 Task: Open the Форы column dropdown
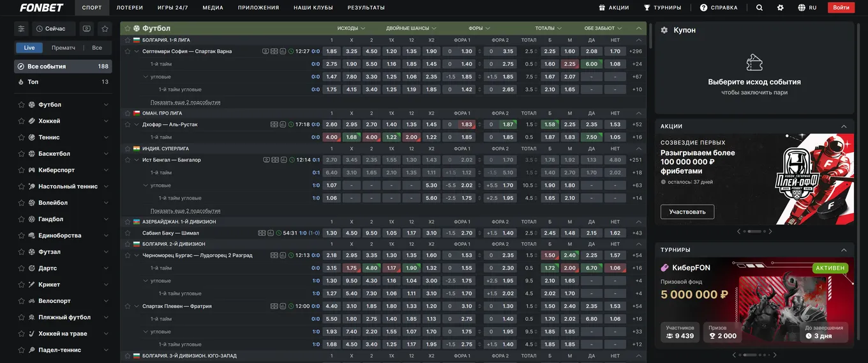click(479, 28)
